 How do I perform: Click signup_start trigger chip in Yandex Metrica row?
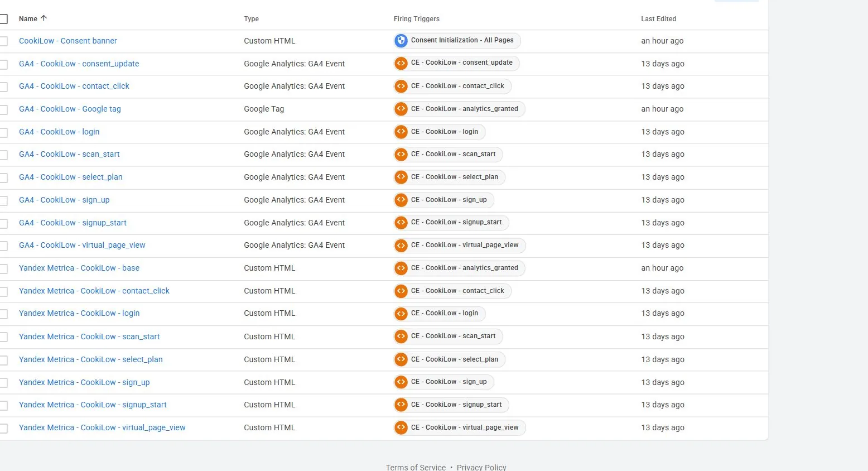tap(451, 405)
